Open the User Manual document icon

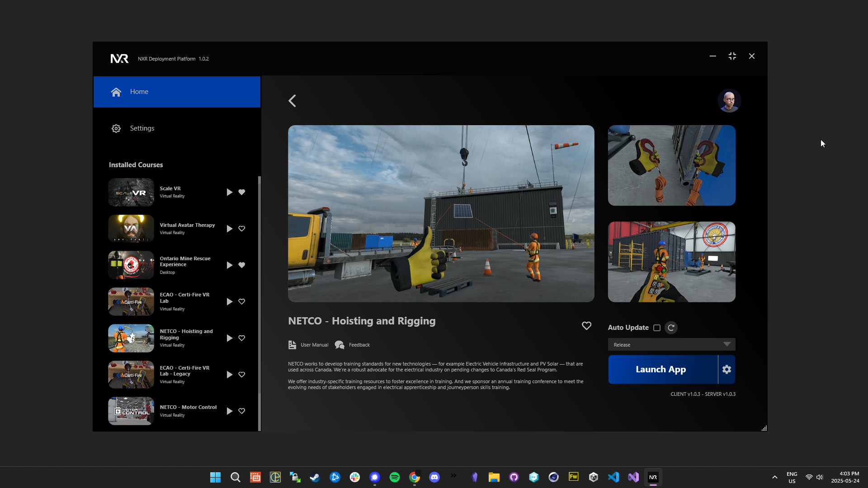(292, 345)
